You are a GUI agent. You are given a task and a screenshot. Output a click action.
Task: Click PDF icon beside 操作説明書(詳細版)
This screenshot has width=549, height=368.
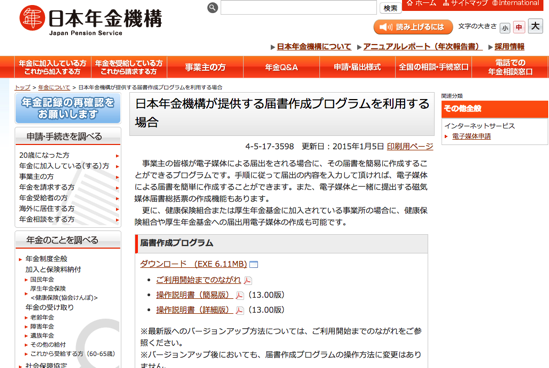[x=239, y=311]
